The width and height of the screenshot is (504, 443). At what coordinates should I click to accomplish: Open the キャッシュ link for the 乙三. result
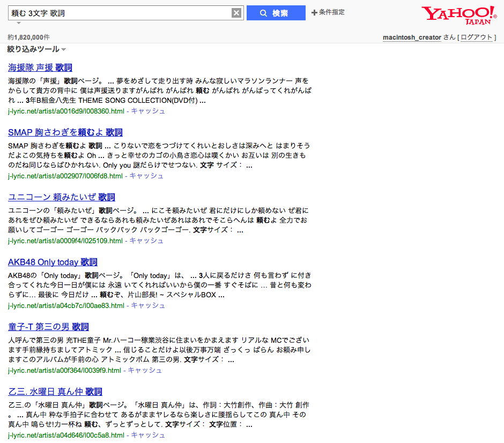pos(148,436)
